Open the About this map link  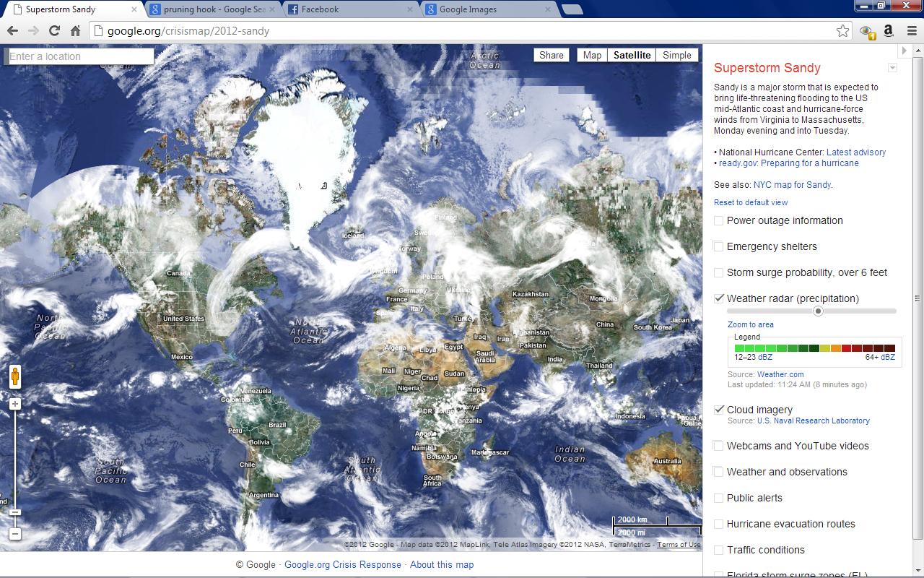pos(442,565)
